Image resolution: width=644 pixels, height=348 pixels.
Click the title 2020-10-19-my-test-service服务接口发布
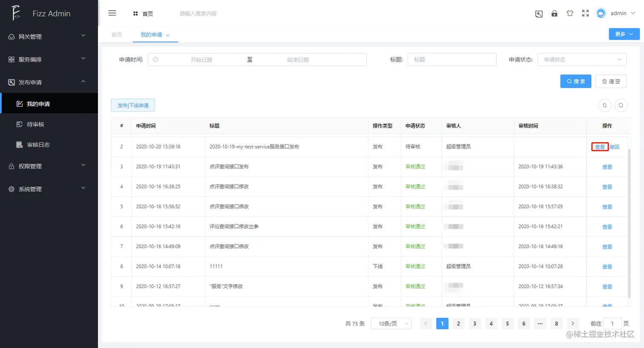[254, 147]
